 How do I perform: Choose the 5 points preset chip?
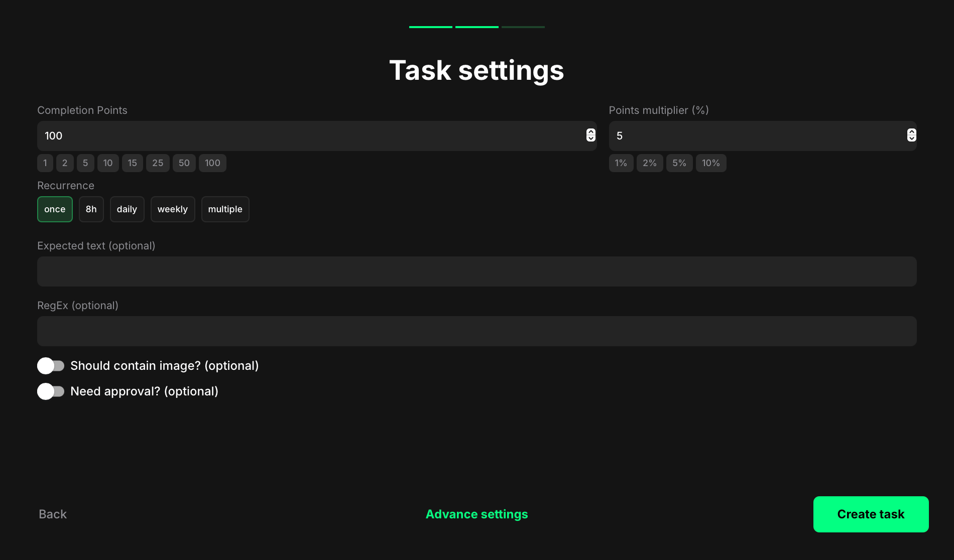click(85, 163)
